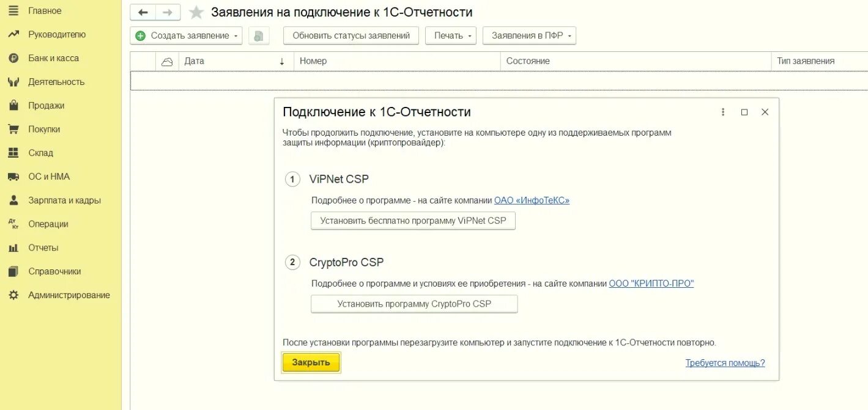The height and width of the screenshot is (410, 868).
Task: Click Установить бесплатно программу ViPNet CSP
Action: 413,221
